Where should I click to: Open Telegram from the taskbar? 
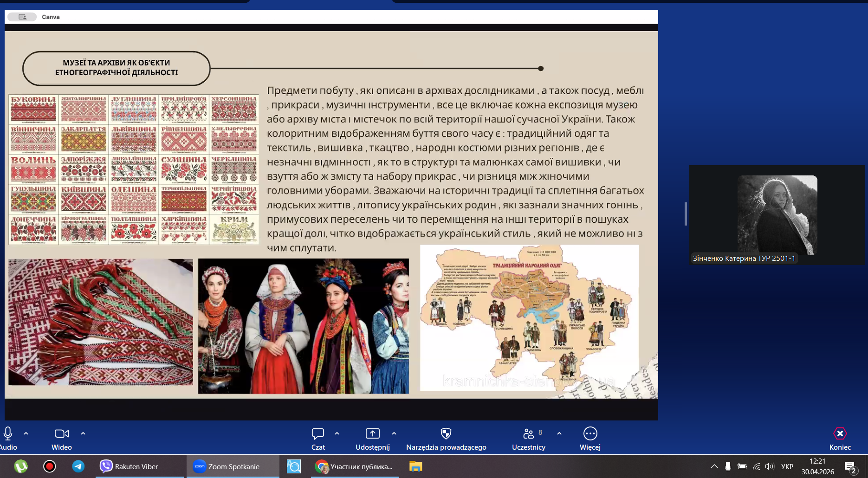pos(78,466)
